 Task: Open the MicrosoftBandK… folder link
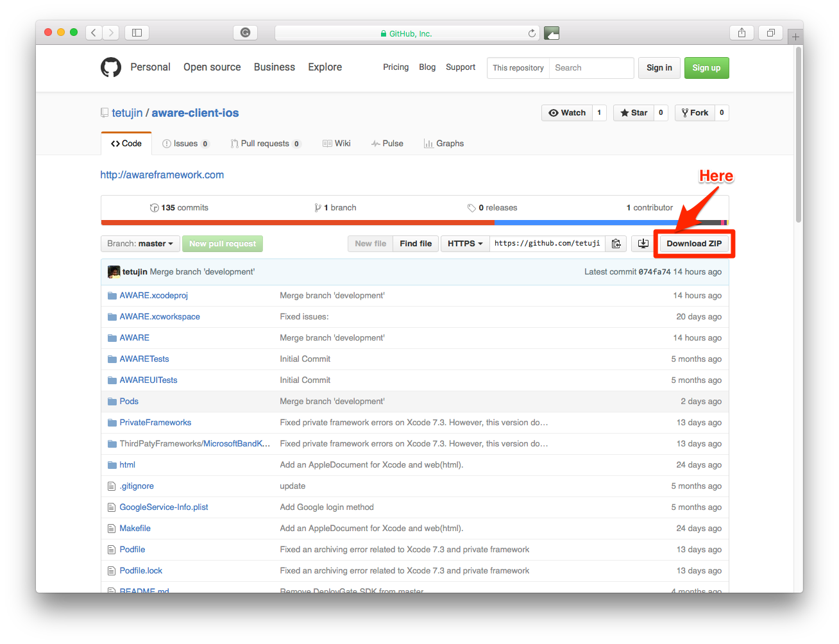[x=237, y=444]
